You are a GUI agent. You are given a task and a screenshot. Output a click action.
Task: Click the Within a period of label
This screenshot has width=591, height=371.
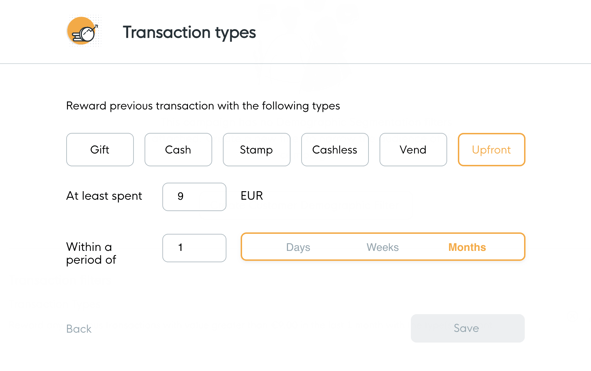[x=91, y=253]
